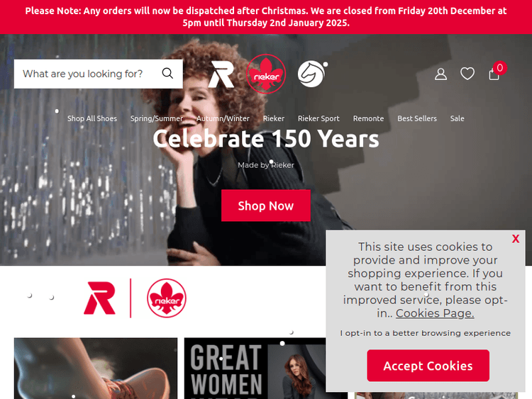The image size is (532, 399).
Task: Accept Cookies in the cookie popup
Action: pyautogui.click(x=428, y=366)
